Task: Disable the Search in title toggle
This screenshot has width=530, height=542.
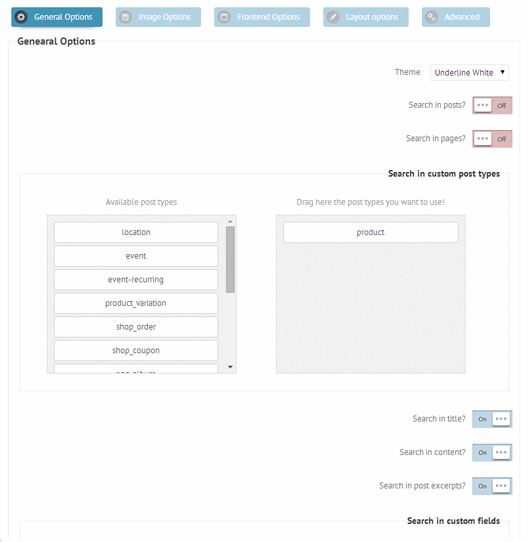Action: coord(492,419)
